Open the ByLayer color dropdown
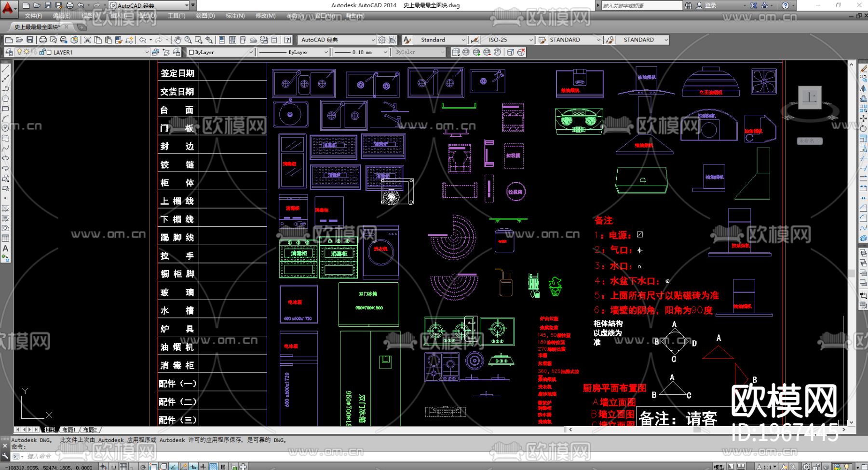The width and height of the screenshot is (868, 470). [221, 52]
